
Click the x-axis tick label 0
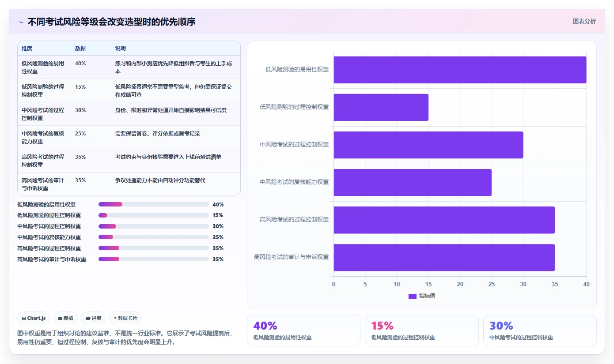tap(334, 285)
